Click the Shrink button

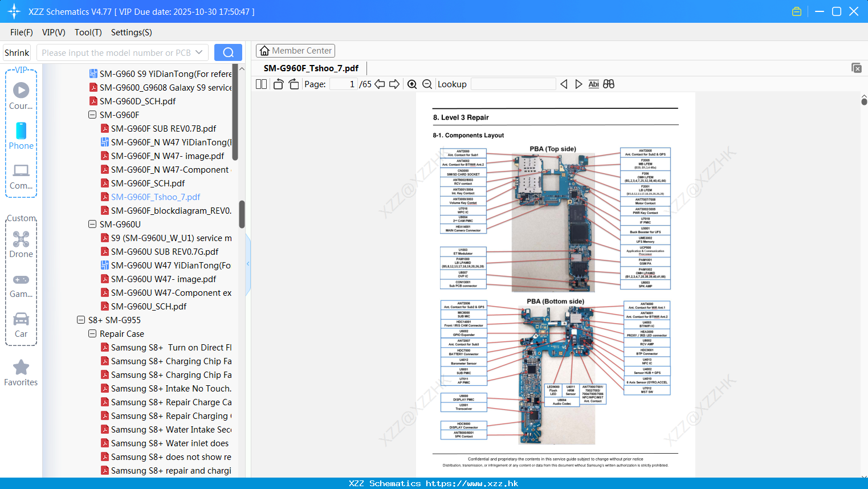coord(17,52)
